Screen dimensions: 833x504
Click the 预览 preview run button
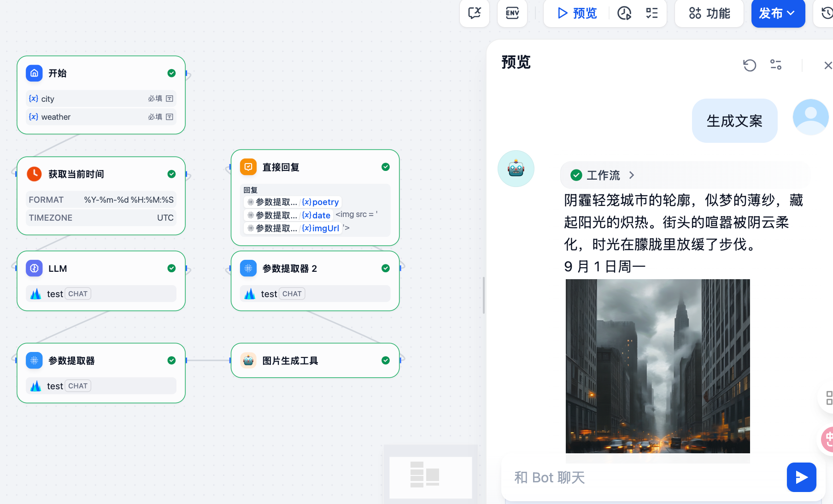(x=577, y=13)
